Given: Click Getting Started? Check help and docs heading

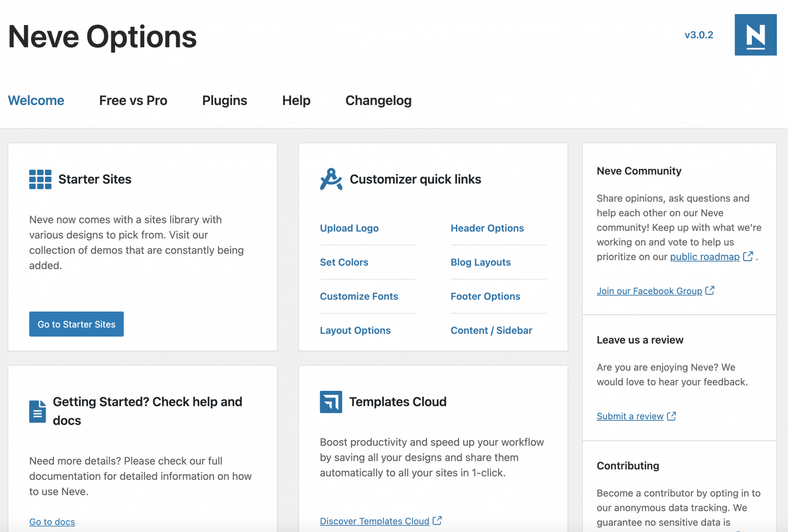Looking at the screenshot, I should tap(147, 411).
